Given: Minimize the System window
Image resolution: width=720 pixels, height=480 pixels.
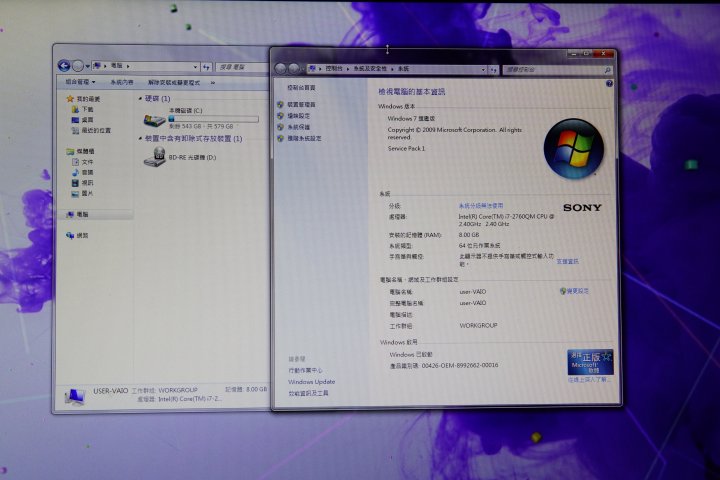Looking at the screenshot, I should pos(574,54).
